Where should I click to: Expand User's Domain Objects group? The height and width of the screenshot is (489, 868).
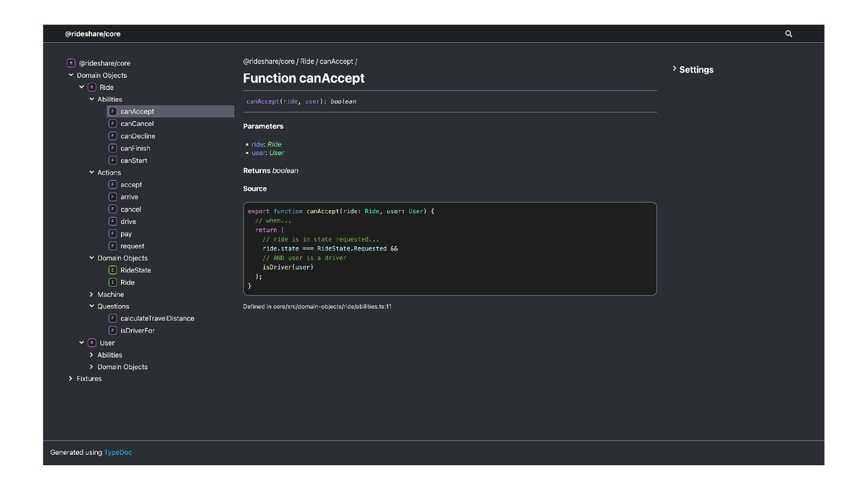(92, 367)
